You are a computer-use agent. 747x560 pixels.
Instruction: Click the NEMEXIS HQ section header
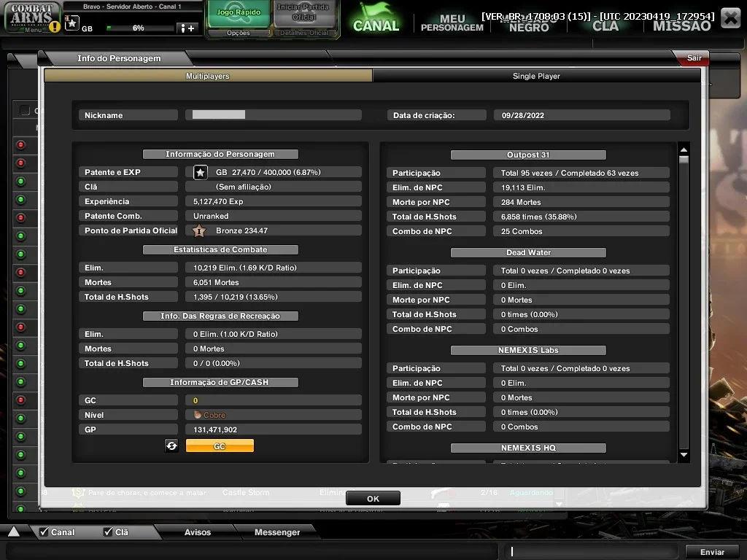coord(528,448)
